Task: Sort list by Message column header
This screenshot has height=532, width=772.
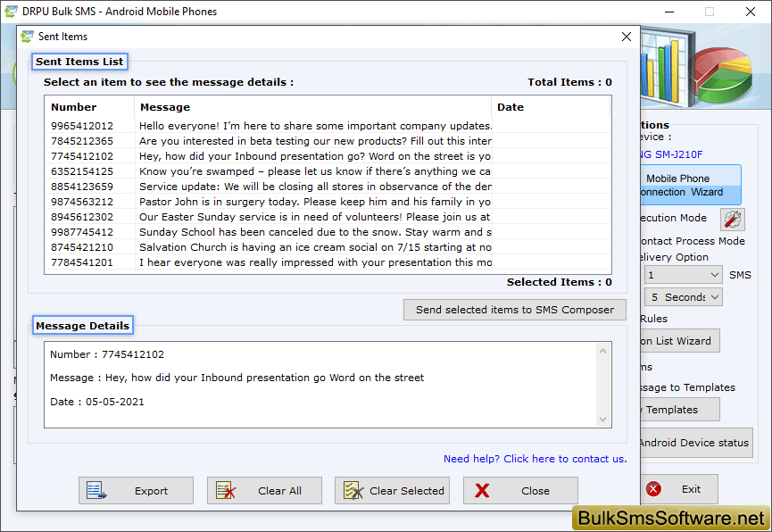Action: coord(312,107)
